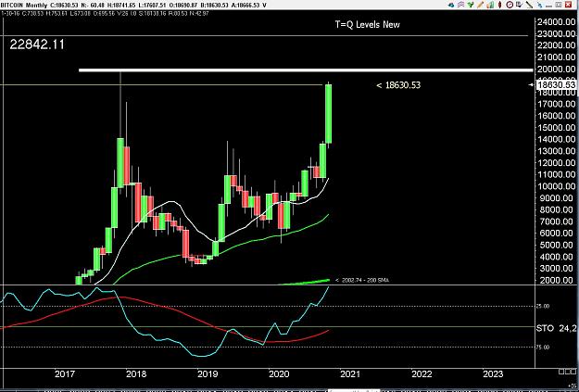Click the 21000.00 price axis label
The height and width of the screenshot is (392, 579).
click(557, 57)
